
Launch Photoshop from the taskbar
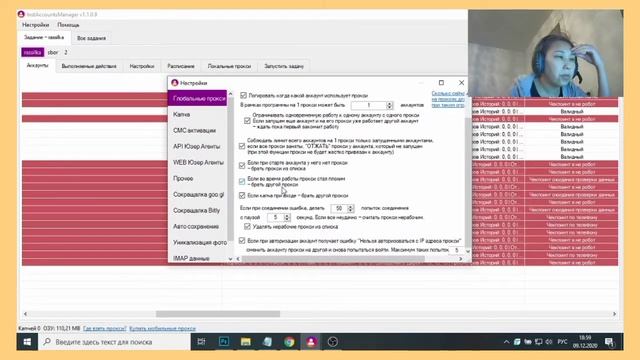tap(224, 342)
